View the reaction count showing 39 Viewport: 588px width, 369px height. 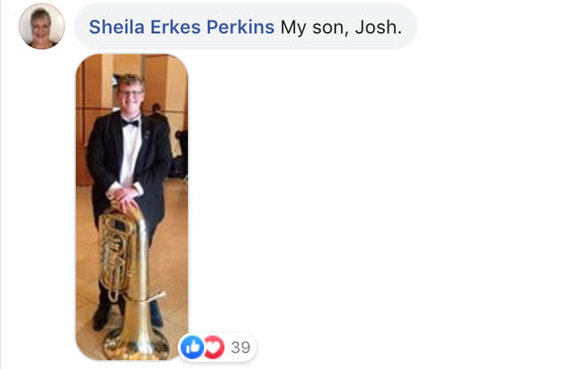click(241, 348)
